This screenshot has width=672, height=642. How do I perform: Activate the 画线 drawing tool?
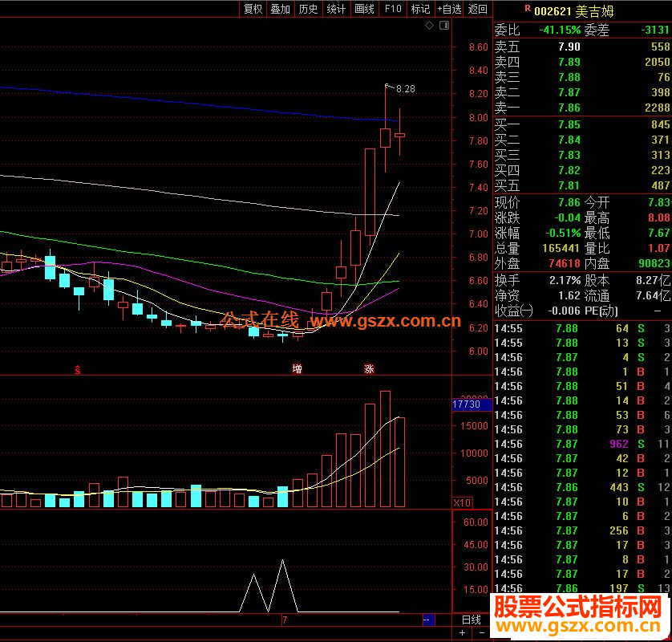364,9
